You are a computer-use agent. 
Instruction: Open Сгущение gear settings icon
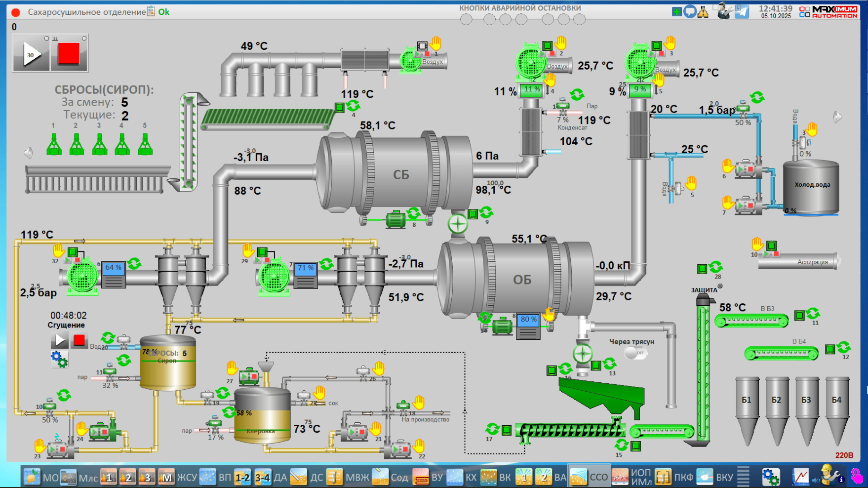59,359
